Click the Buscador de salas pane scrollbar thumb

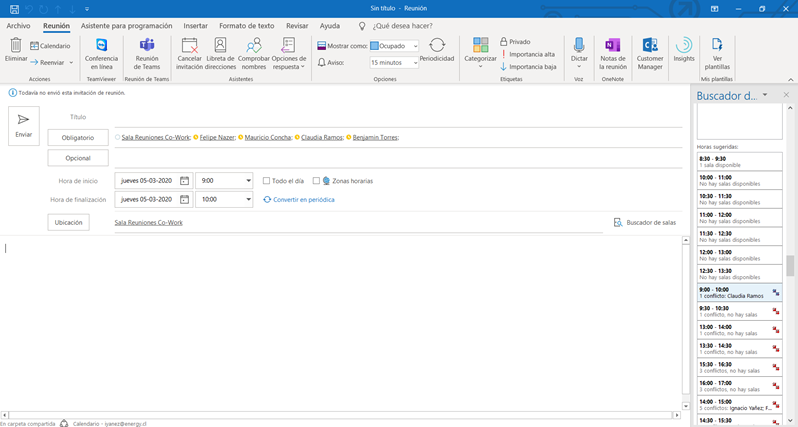pos(790,266)
